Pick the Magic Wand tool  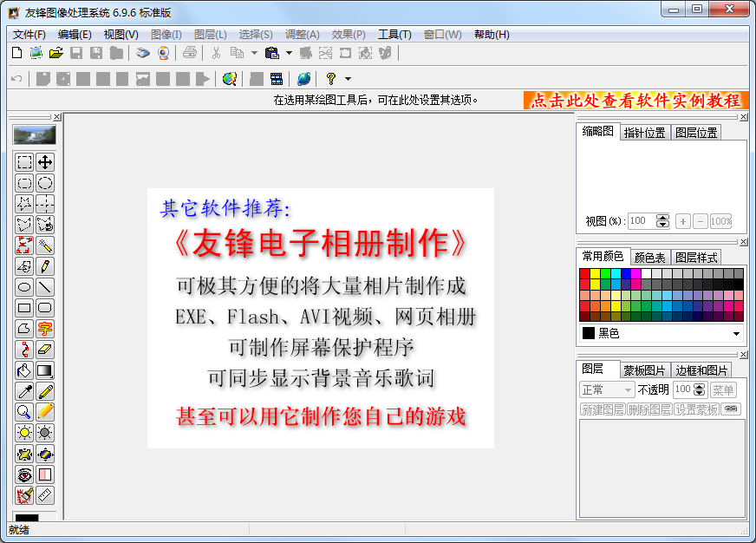tap(45, 245)
